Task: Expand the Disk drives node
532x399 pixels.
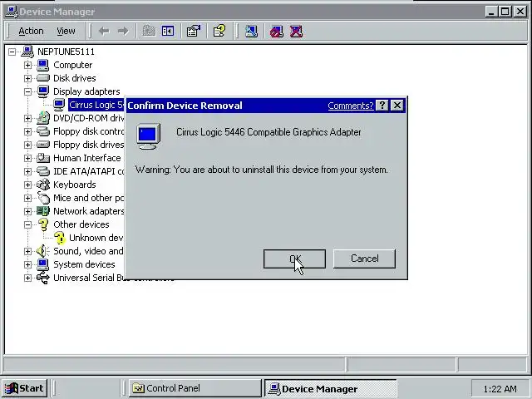Action: (x=27, y=78)
